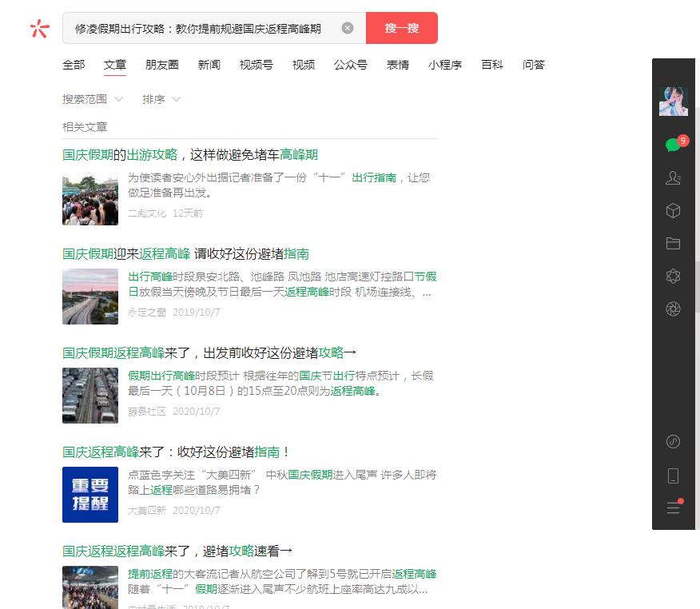Open the 公众号 tab
This screenshot has width=700, height=609.
[351, 65]
